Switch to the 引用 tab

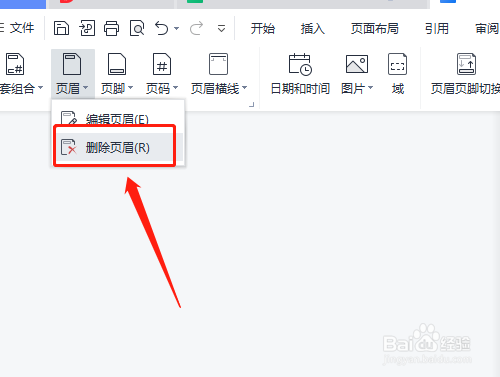pyautogui.click(x=437, y=29)
